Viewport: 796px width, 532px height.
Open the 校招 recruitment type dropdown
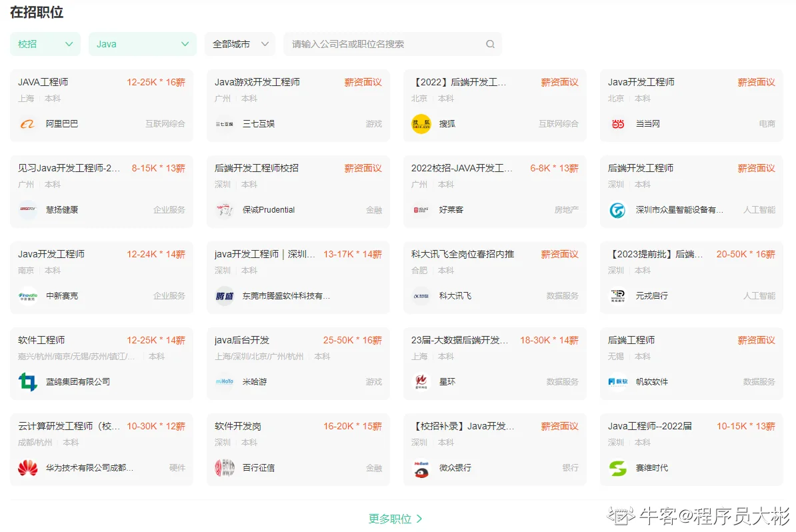pyautogui.click(x=45, y=44)
